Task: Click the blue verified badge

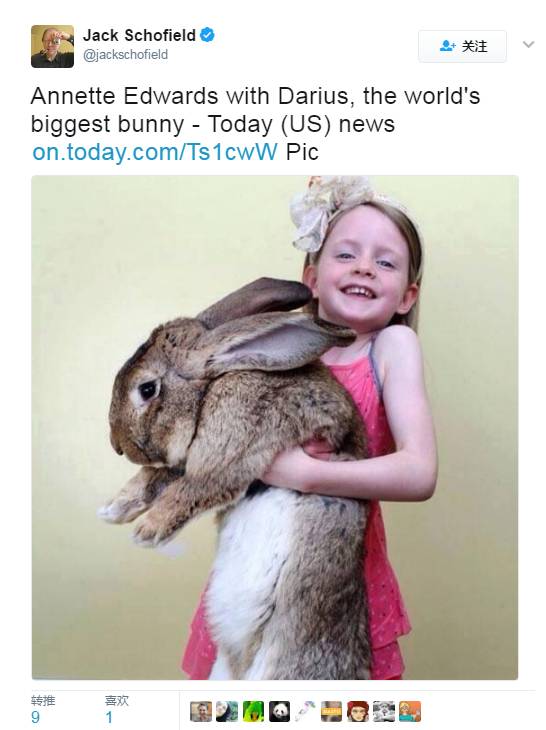Action: (207, 35)
